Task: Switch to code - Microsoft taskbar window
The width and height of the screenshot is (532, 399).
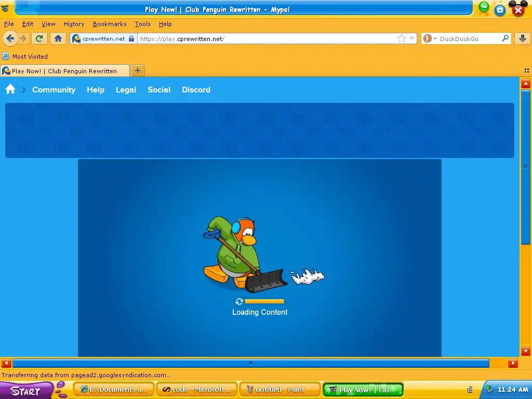Action: point(197,390)
